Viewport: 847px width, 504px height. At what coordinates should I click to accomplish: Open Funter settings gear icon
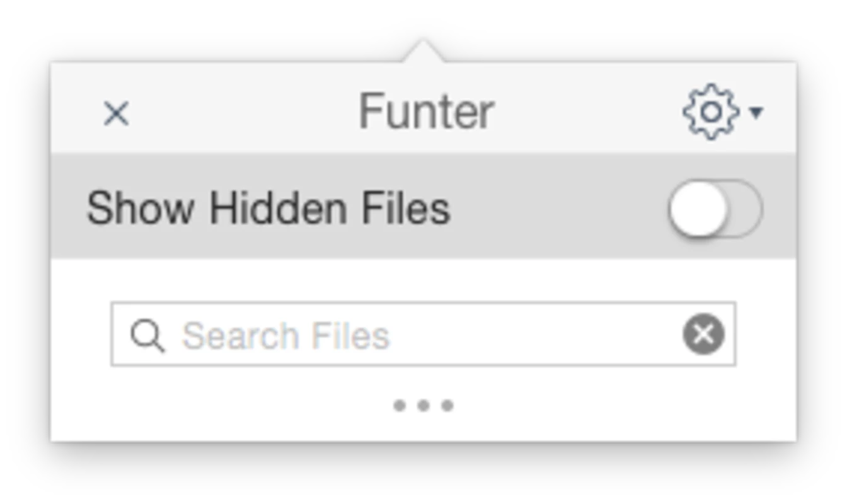[711, 112]
